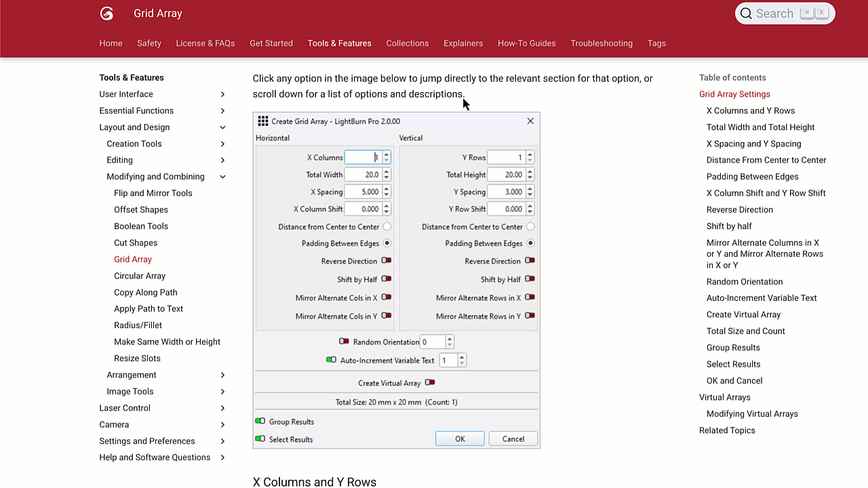Viewport: 868px width, 488px height.
Task: Close the Create Grid Array dialog with X
Action: pos(530,121)
